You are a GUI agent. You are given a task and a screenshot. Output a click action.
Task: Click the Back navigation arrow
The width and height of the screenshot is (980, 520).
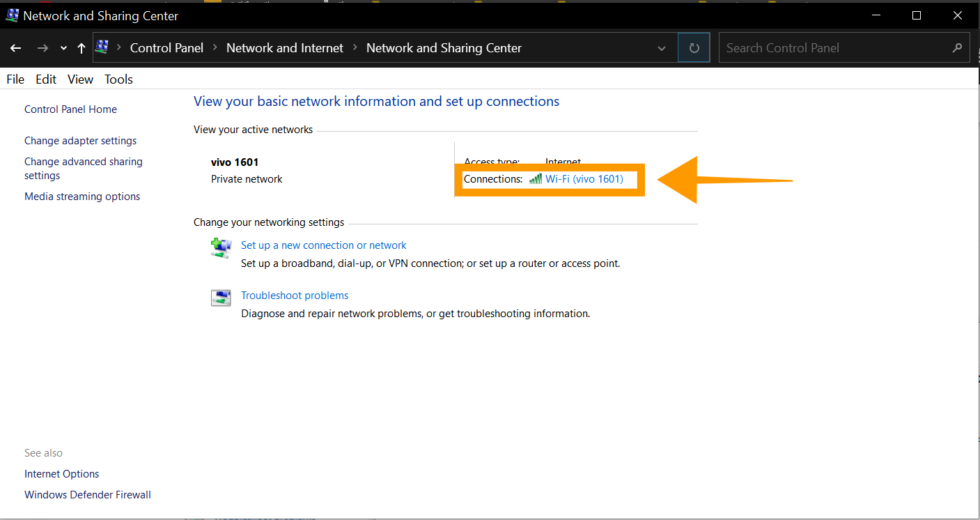click(15, 48)
